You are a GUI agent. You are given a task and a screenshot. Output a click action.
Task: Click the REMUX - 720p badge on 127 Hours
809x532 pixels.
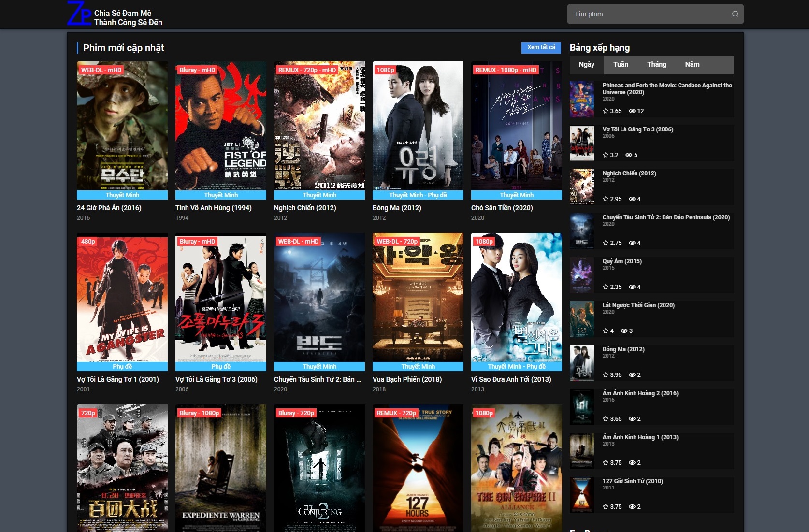point(396,413)
